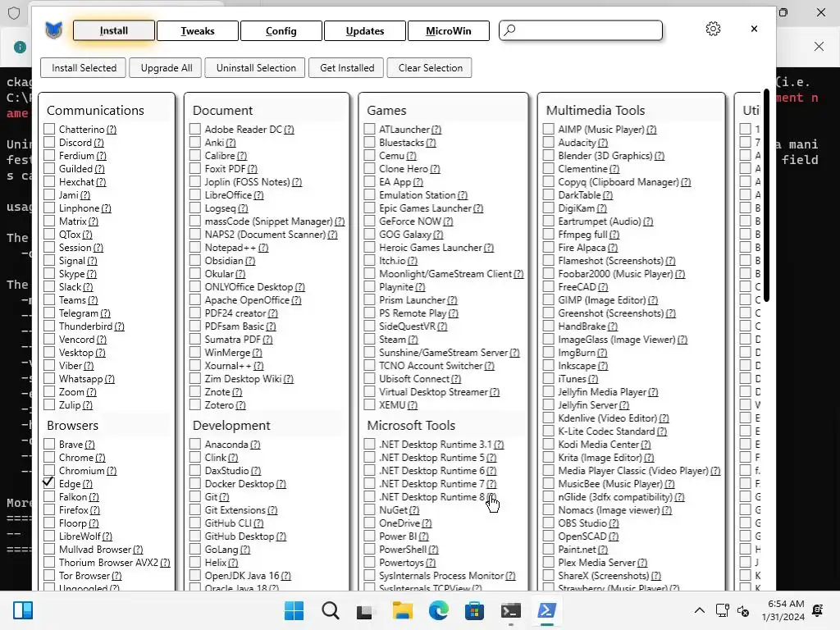Open the (?) link next to Steam
Image resolution: width=840 pixels, height=630 pixels.
click(x=413, y=339)
